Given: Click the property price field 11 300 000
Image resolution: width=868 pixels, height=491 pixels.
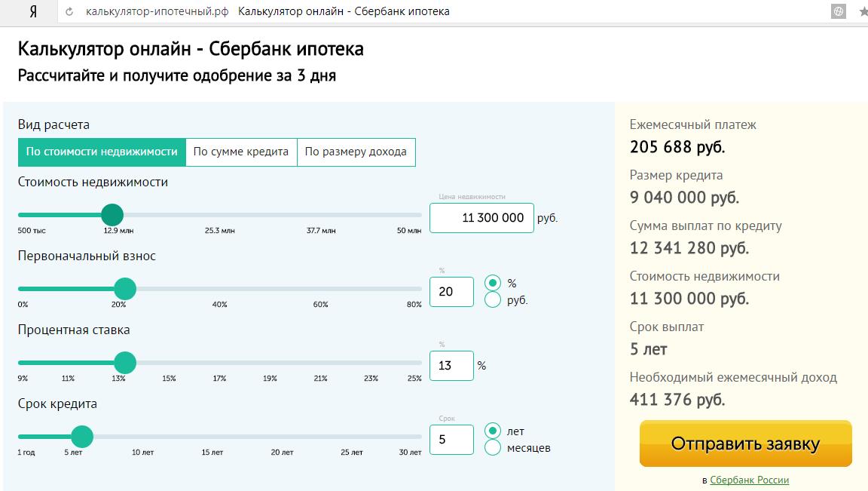Looking at the screenshot, I should [481, 218].
